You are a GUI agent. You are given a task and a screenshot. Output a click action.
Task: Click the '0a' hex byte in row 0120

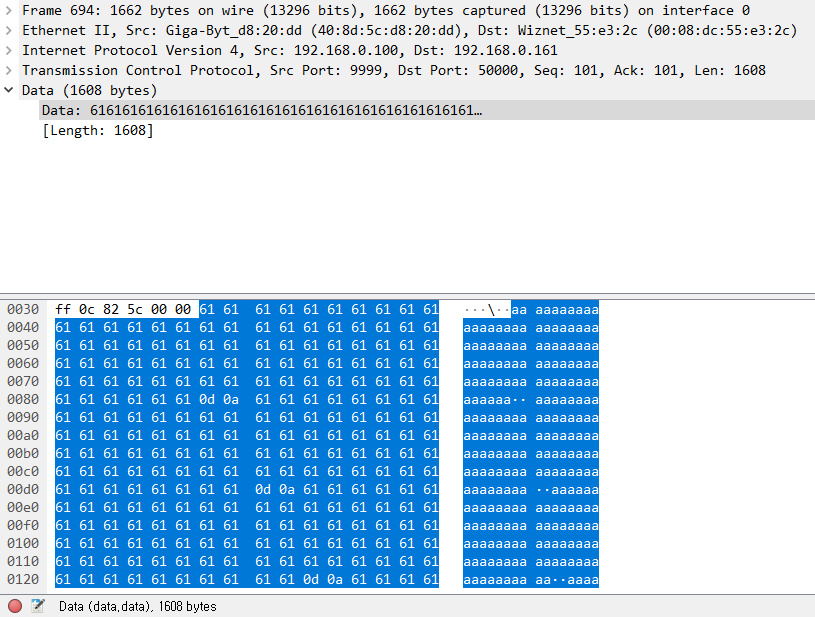[335, 580]
